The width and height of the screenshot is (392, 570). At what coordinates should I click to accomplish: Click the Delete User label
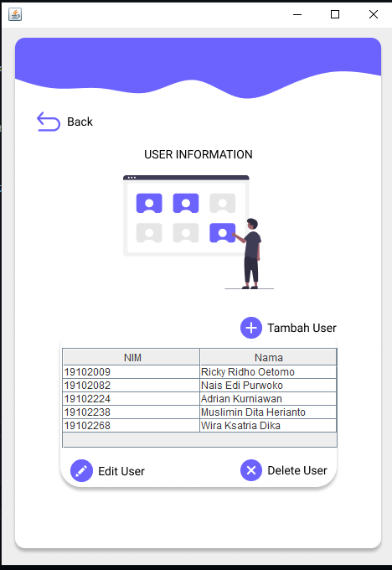pyautogui.click(x=297, y=470)
